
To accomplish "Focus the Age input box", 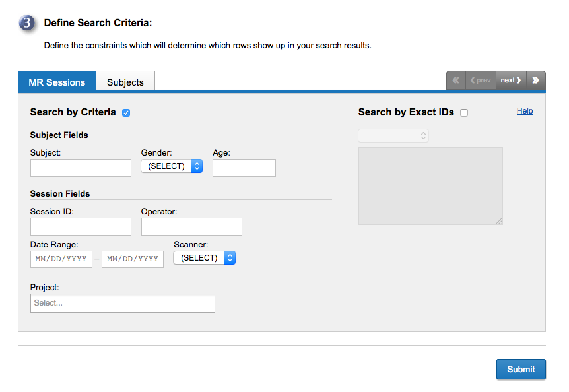I will pyautogui.click(x=244, y=168).
